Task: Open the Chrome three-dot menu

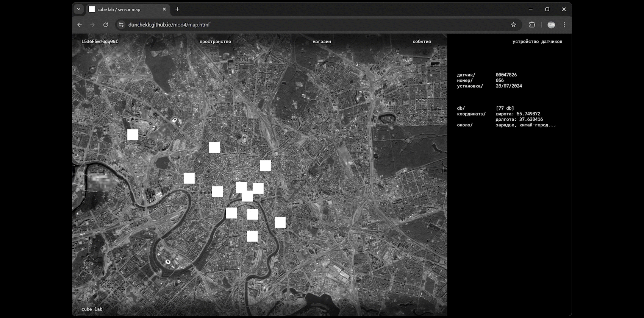Action: click(564, 25)
